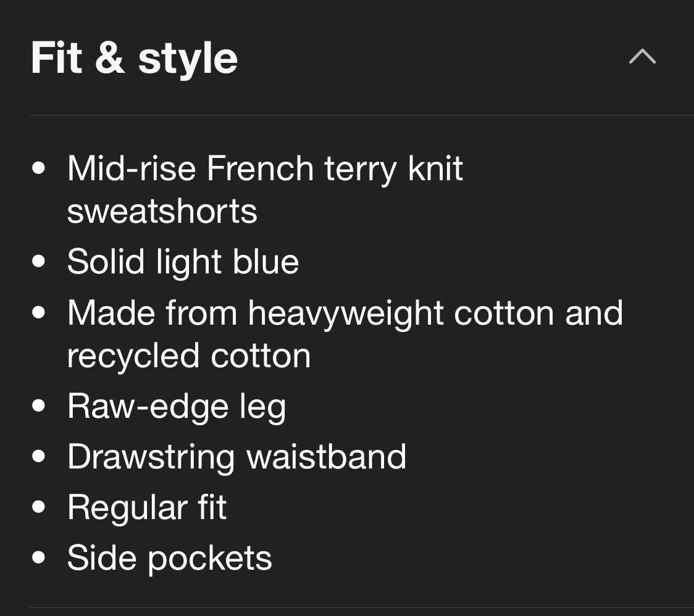The height and width of the screenshot is (616, 694).
Task: Click the bullet beside Regular fit
Action: (39, 507)
